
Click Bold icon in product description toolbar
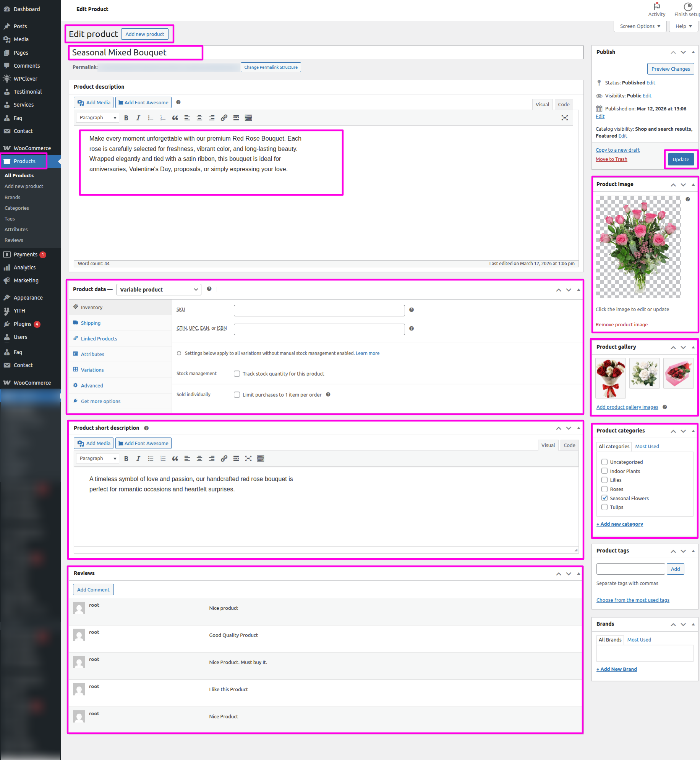pyautogui.click(x=126, y=118)
